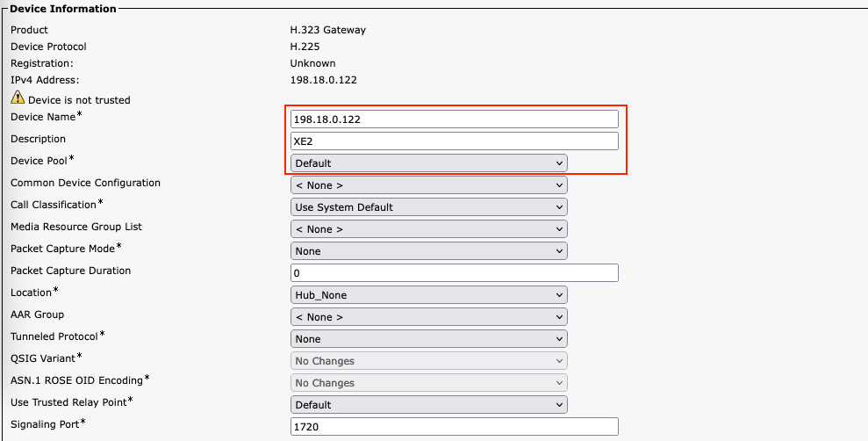Click the IPv4 Address value text
Viewport: 868px width, 441px height.
coord(323,80)
